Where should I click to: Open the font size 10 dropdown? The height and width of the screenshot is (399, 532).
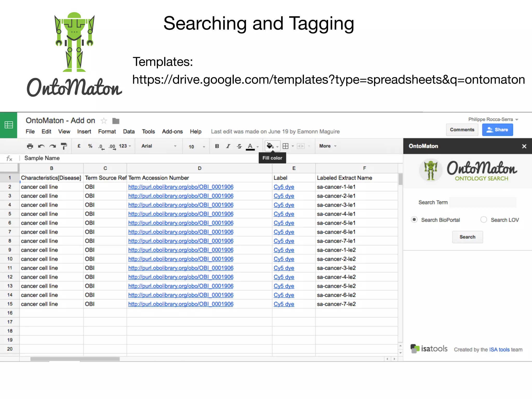click(x=197, y=147)
